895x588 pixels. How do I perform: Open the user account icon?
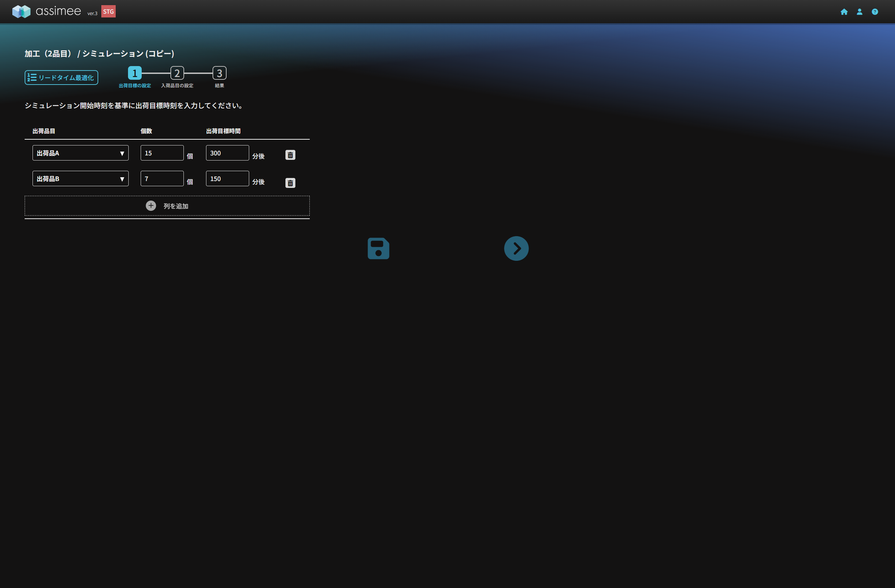[859, 12]
